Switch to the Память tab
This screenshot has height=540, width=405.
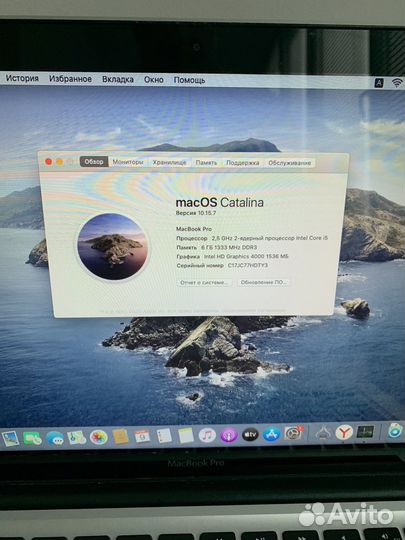[x=206, y=163]
